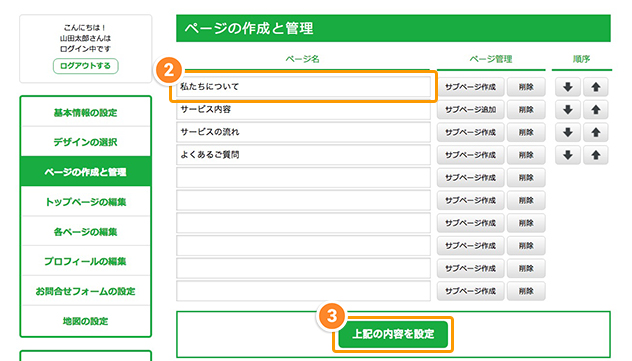Click サブページ追加 for サービス内容

tap(470, 110)
